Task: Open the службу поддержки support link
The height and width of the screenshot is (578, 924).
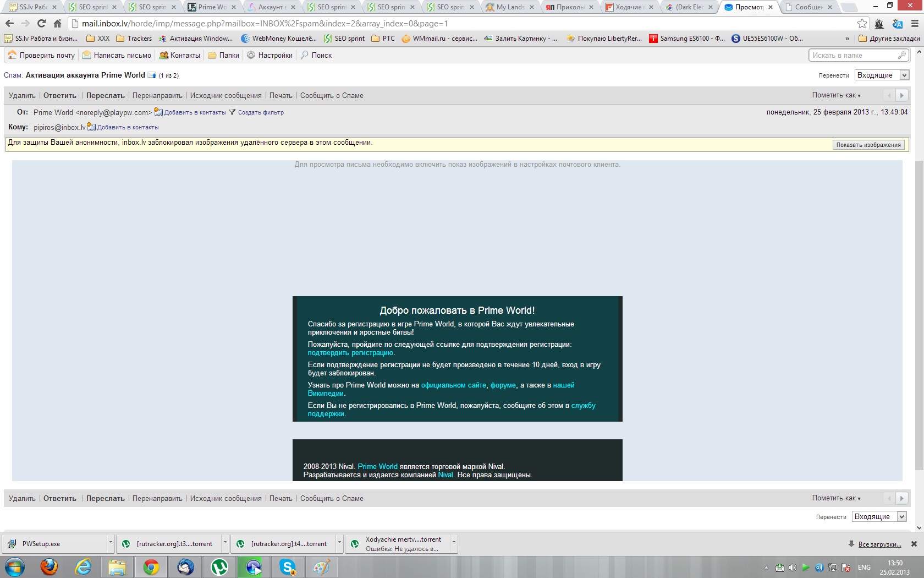Action: tap(584, 406)
